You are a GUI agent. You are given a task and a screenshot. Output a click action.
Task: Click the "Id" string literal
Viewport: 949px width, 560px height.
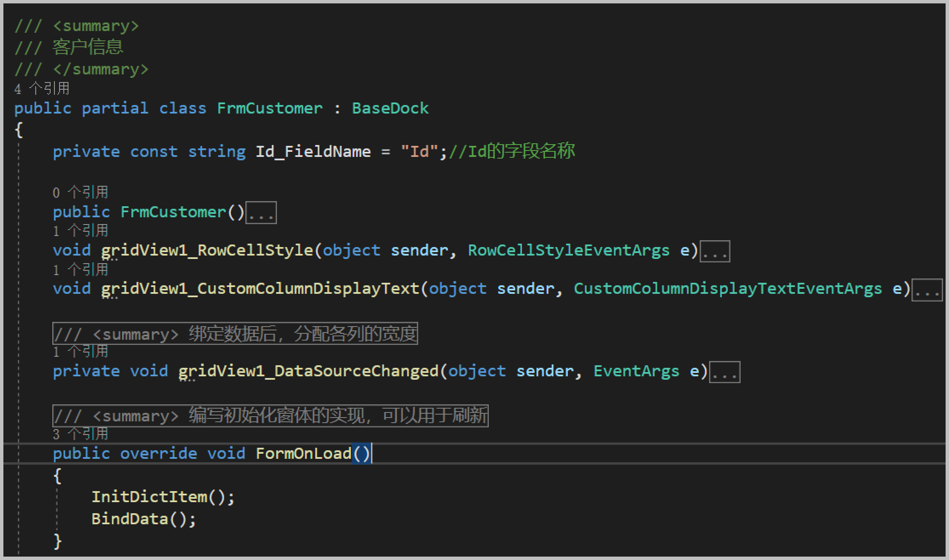(419, 152)
